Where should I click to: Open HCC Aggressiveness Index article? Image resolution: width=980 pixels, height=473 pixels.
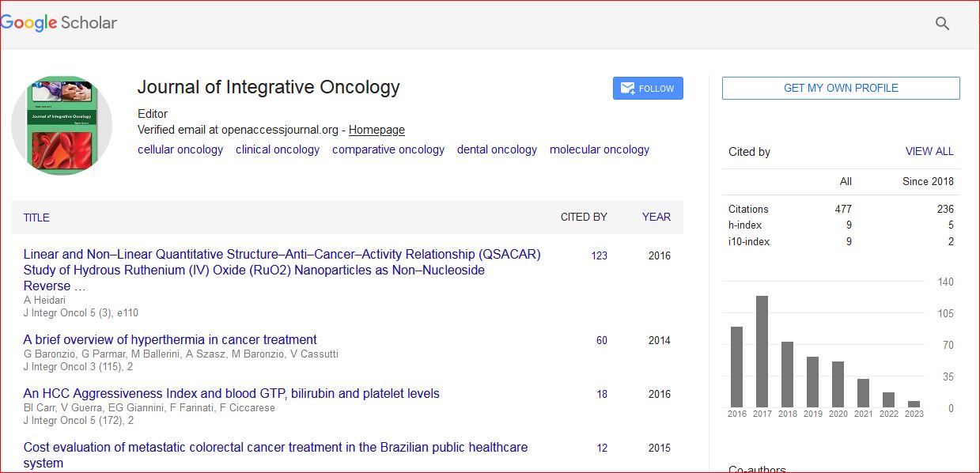click(x=231, y=394)
